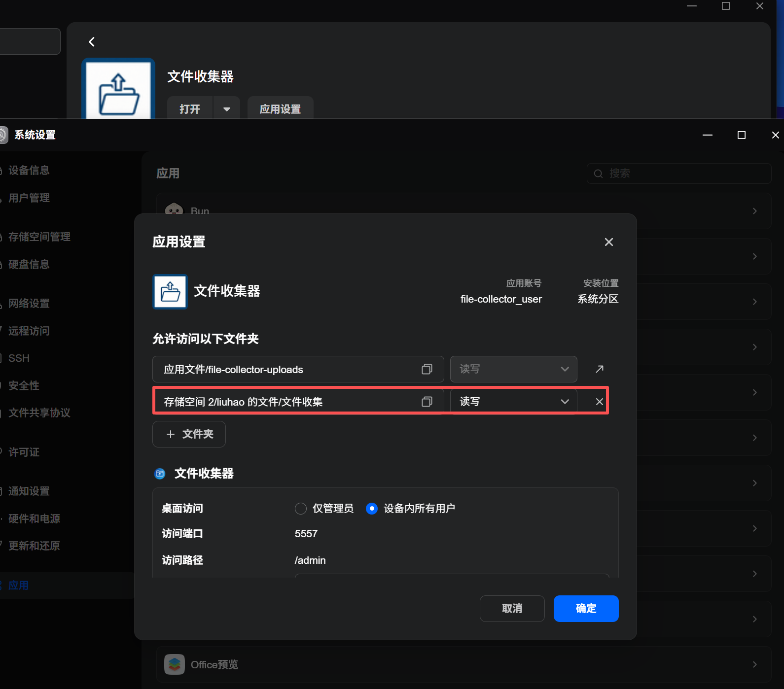Open 文件共享协议 in settings sidebar

[x=39, y=413]
